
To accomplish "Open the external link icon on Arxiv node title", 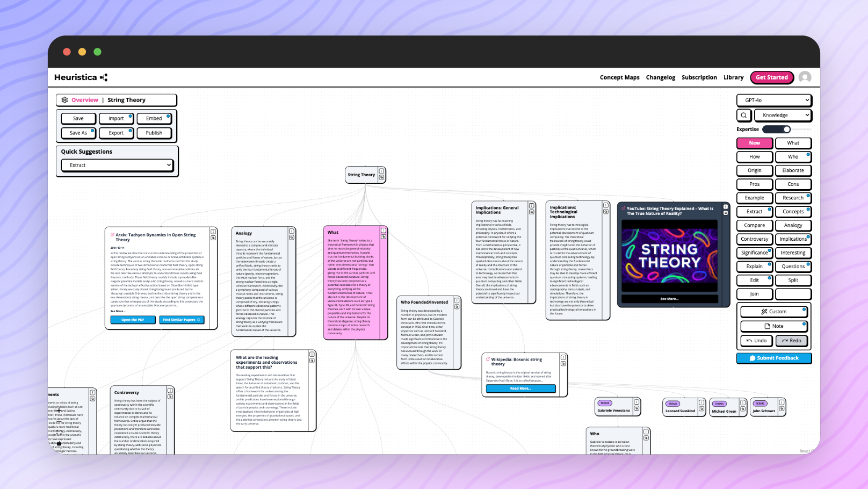I will [x=112, y=235].
